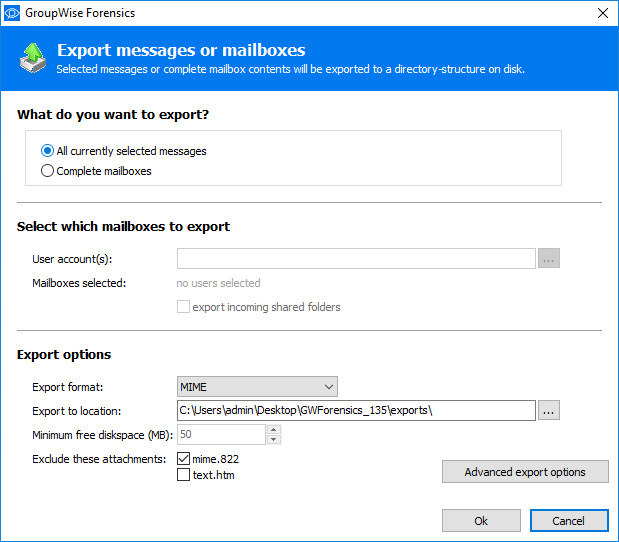Viewport: 619px width, 542px height.
Task: Check the text.htm attachment exclusion
Action: 184,475
